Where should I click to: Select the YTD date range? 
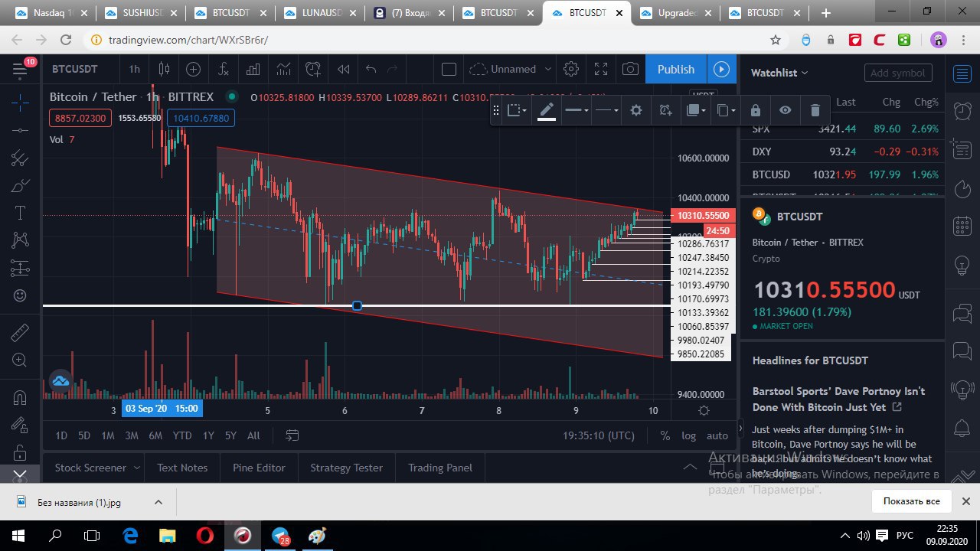pos(182,435)
